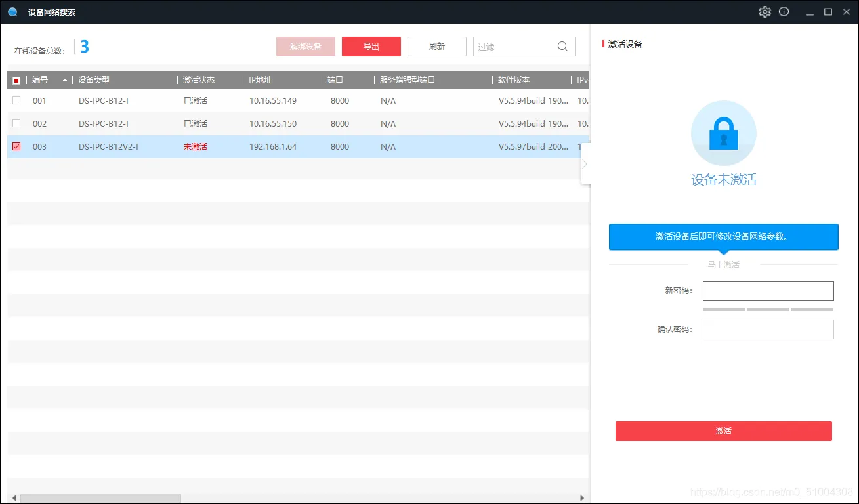859x504 pixels.
Task: Click the 软件版本 column header
Action: 532,80
